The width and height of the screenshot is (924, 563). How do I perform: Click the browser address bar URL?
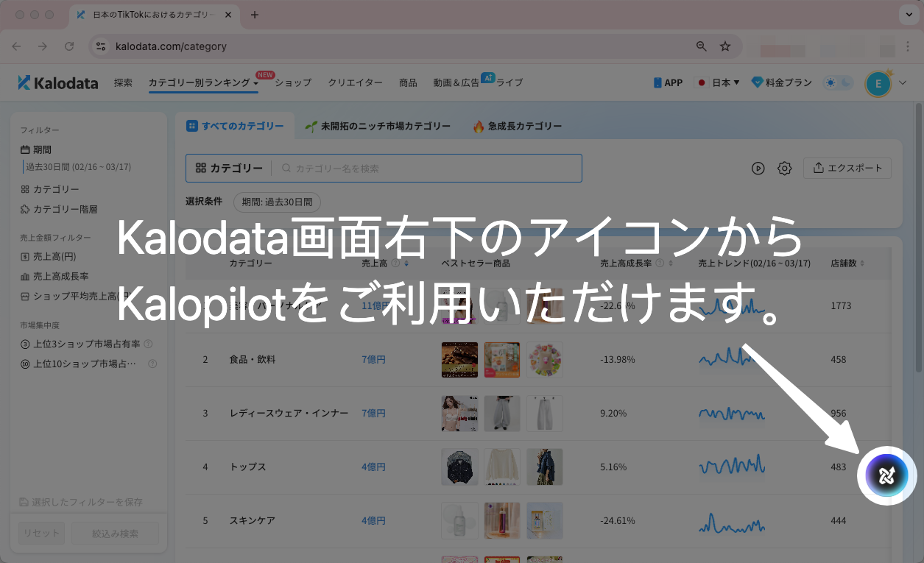171,46
